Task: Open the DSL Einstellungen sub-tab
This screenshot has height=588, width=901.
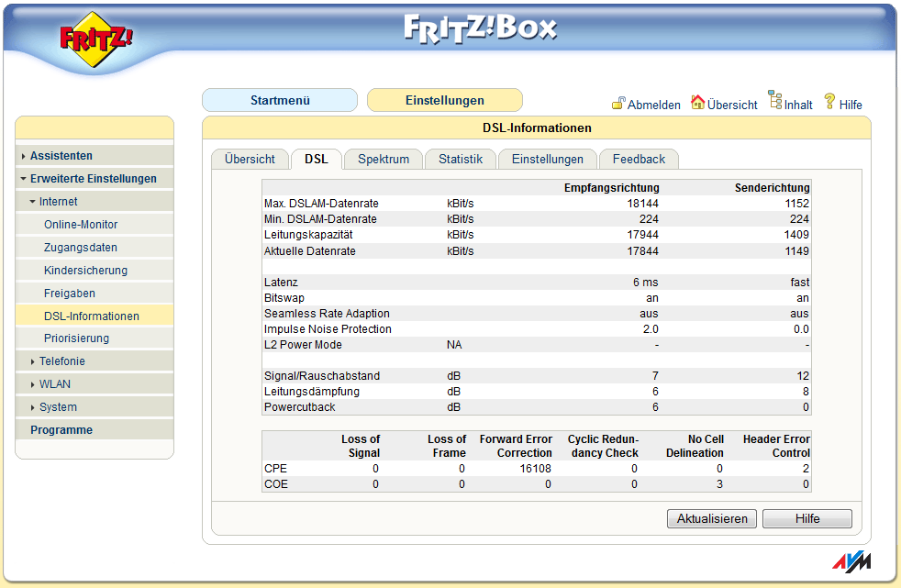Action: pyautogui.click(x=548, y=159)
